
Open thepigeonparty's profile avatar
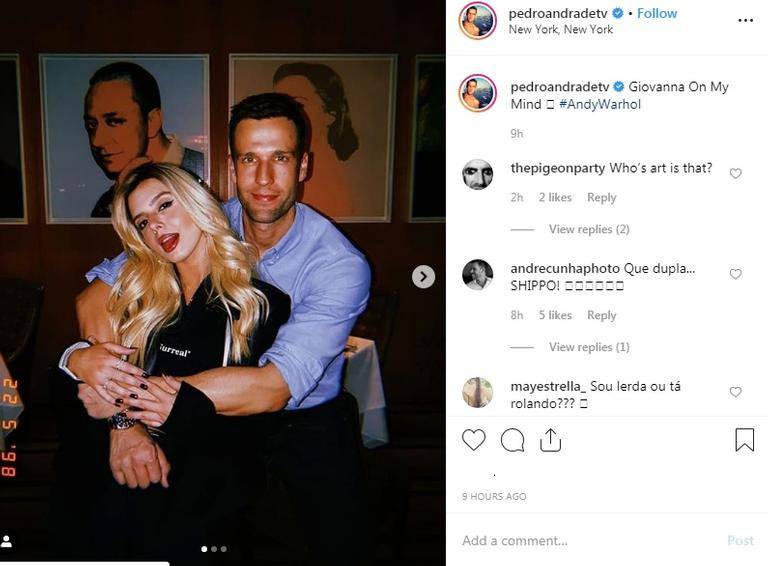point(477,174)
